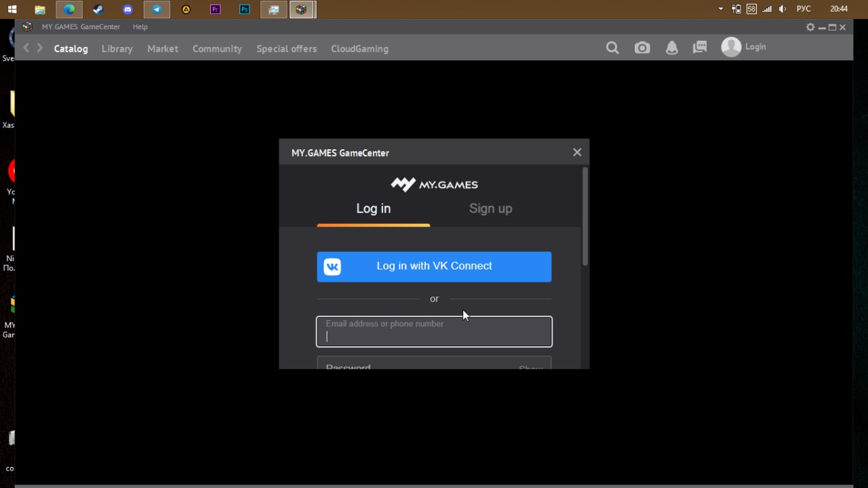Open Photoshop from taskbar
Screen dimensions: 868x488
tap(244, 10)
